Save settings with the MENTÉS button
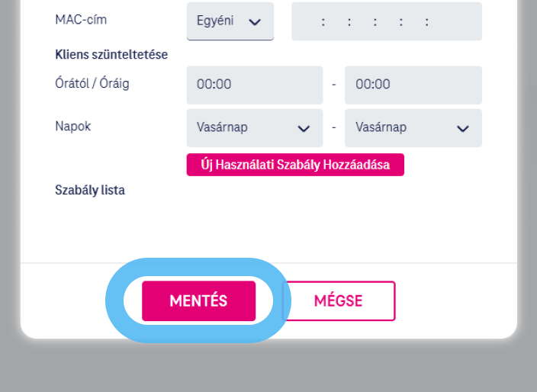The image size is (537, 392). pos(198,300)
